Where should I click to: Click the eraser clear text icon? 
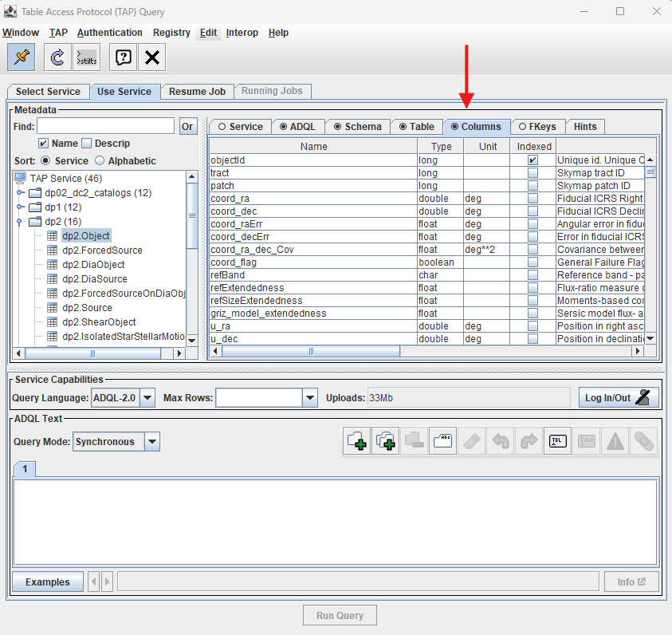pos(471,441)
